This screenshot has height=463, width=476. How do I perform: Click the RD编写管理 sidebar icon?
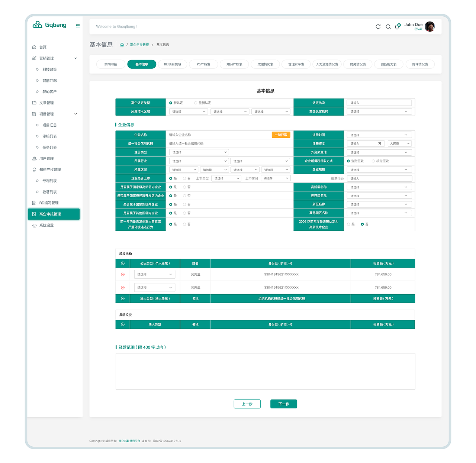pyautogui.click(x=34, y=203)
